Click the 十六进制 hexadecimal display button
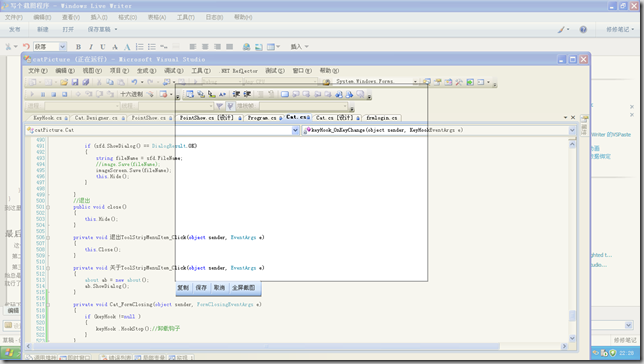 click(132, 94)
